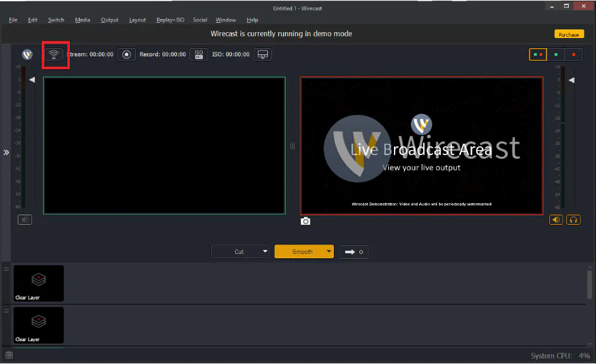Start recording with the Record button icon
The image size is (596, 364).
point(127,54)
